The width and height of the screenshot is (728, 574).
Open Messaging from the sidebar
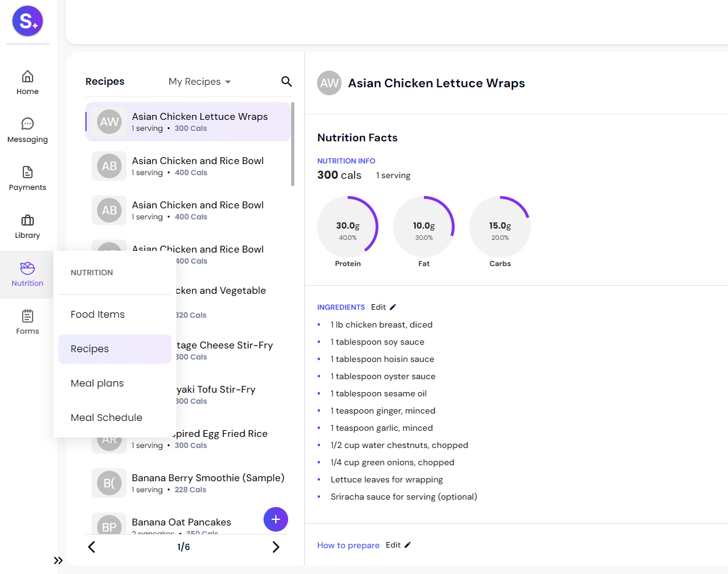pyautogui.click(x=27, y=130)
